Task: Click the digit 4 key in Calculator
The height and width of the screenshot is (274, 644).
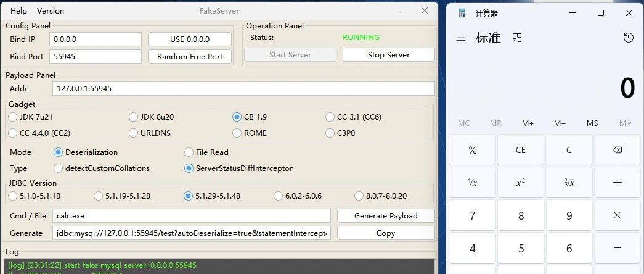Action: pyautogui.click(x=472, y=248)
